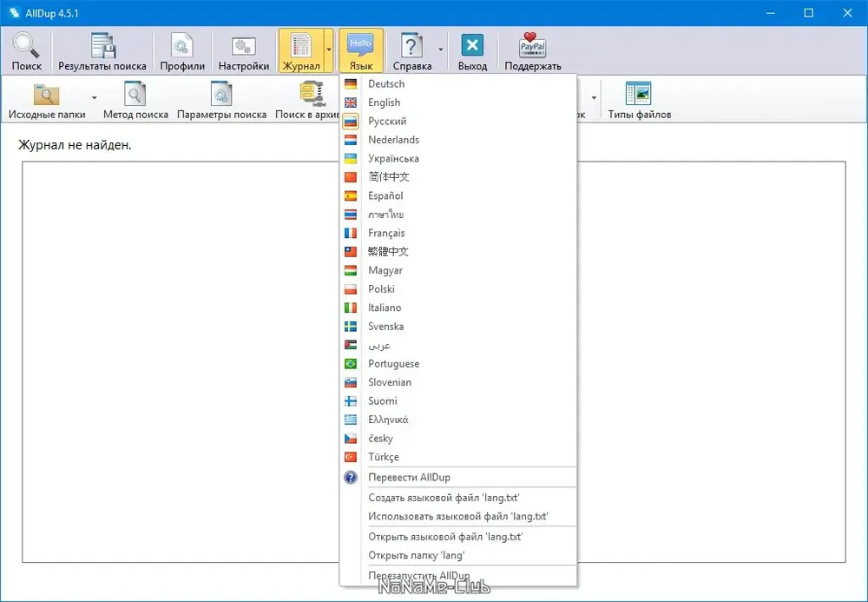The width and height of the screenshot is (868, 602).
Task: Click the PayPal Поддержать icon
Action: [533, 45]
